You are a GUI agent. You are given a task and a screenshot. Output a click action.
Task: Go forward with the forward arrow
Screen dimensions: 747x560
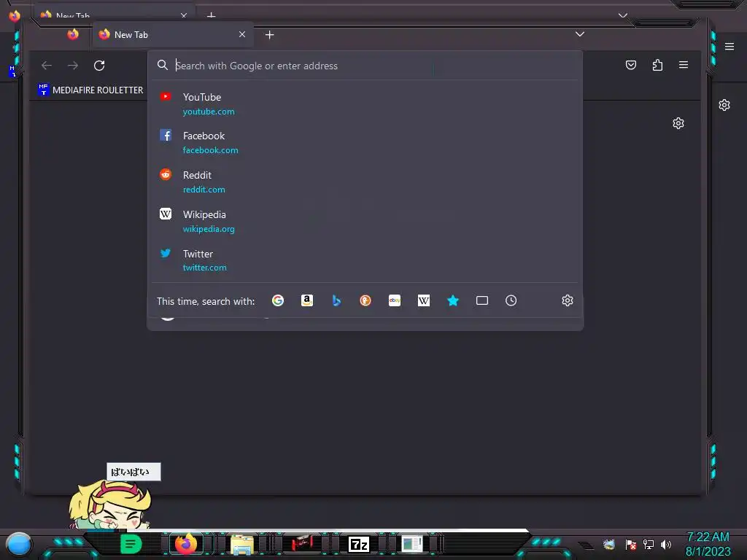pos(73,65)
